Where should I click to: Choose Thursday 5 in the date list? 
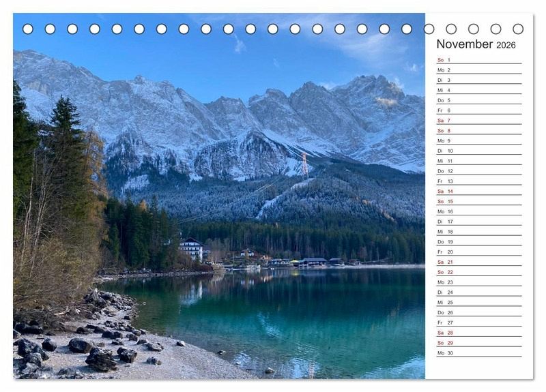(x=478, y=100)
